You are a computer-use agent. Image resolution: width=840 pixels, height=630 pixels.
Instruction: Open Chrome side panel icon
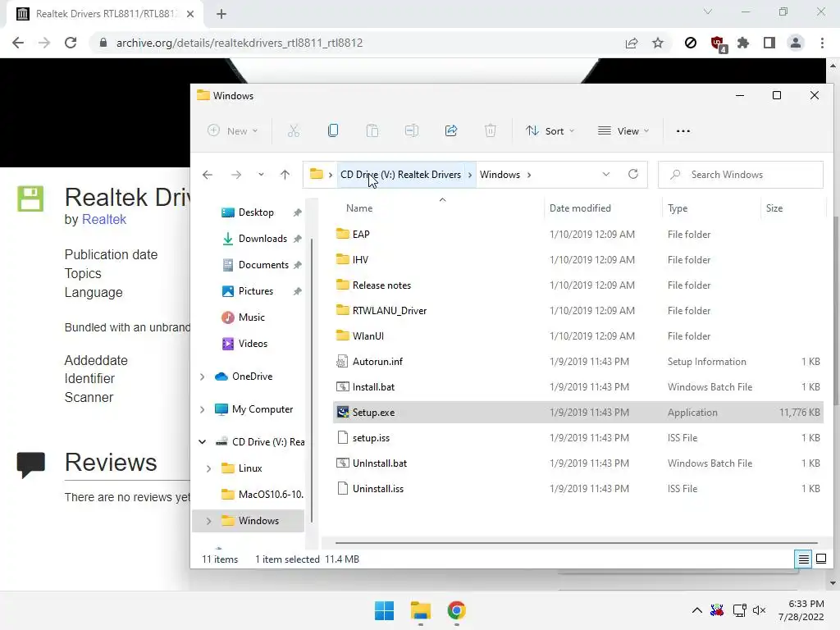pyautogui.click(x=769, y=43)
